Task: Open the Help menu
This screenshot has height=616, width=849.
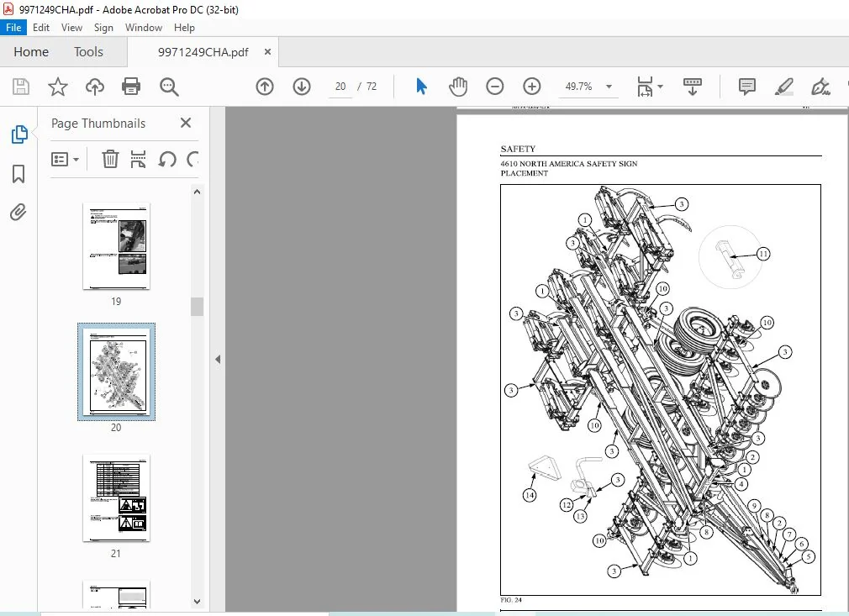Action: tap(184, 28)
